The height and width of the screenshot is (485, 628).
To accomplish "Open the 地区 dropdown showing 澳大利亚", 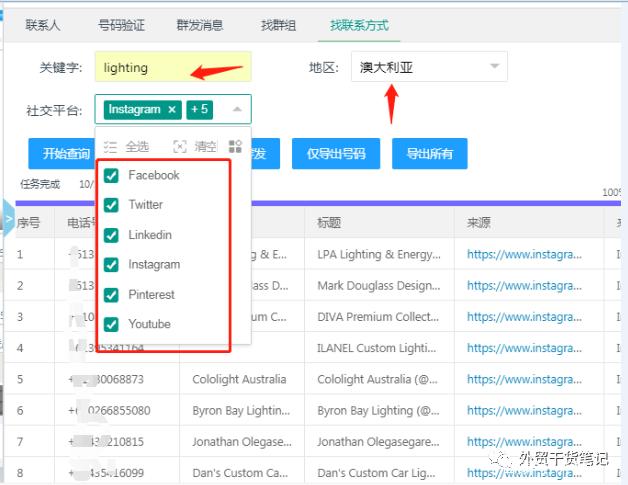I will [429, 66].
